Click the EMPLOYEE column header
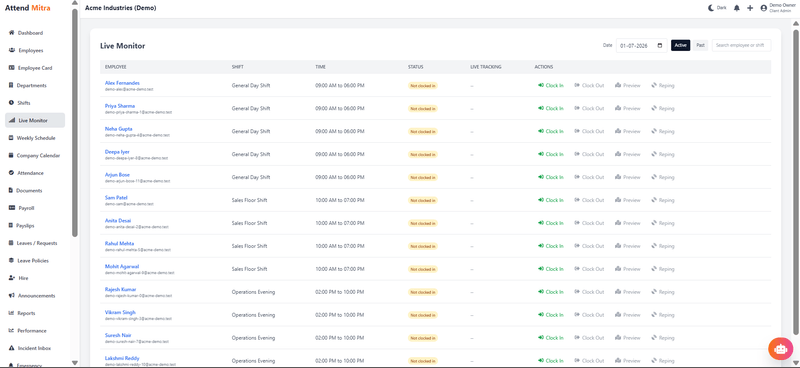800x368 pixels. tap(116, 67)
